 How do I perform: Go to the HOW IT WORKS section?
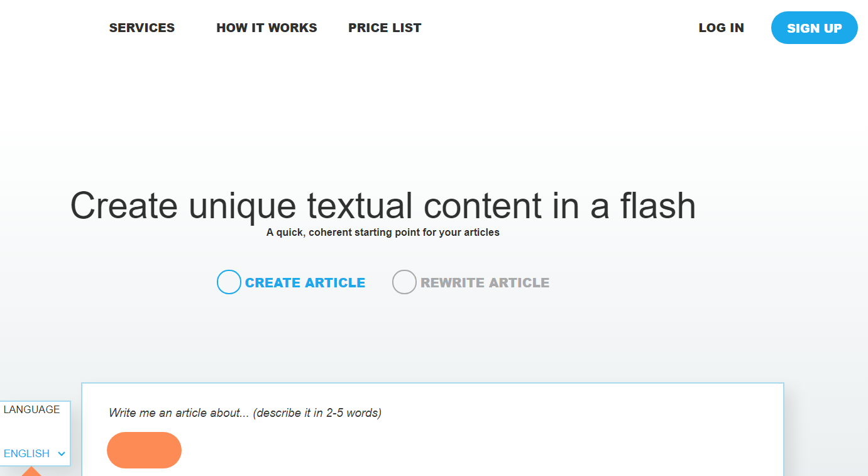[266, 28]
